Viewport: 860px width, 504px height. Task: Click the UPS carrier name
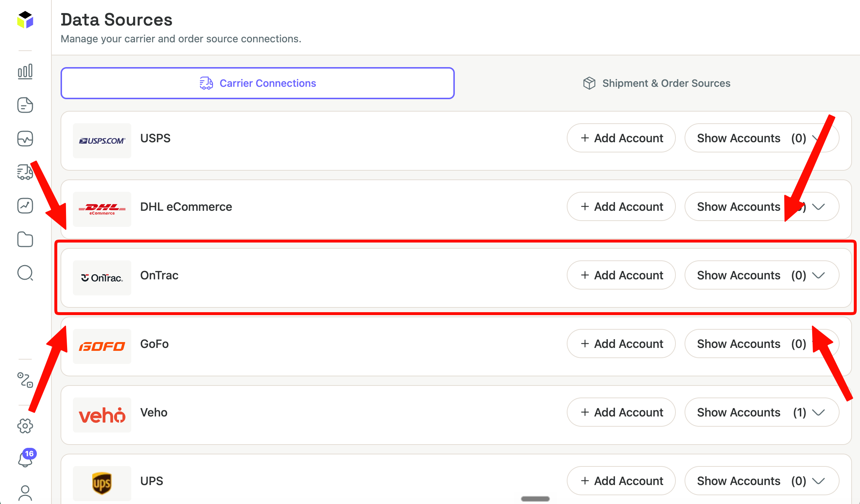[x=152, y=481]
